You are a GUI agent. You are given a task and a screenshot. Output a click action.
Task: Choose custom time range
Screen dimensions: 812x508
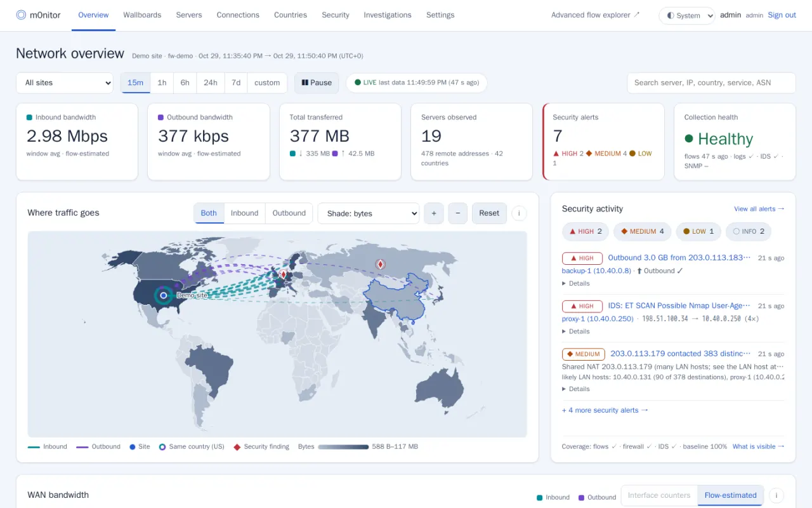(x=267, y=83)
